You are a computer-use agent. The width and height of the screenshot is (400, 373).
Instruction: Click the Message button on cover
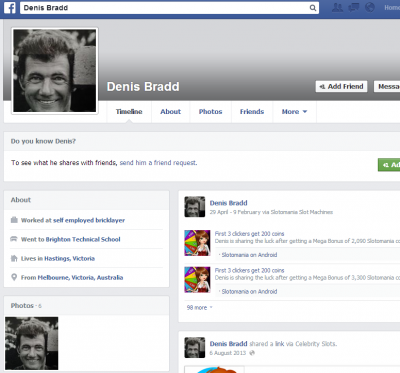pos(387,86)
